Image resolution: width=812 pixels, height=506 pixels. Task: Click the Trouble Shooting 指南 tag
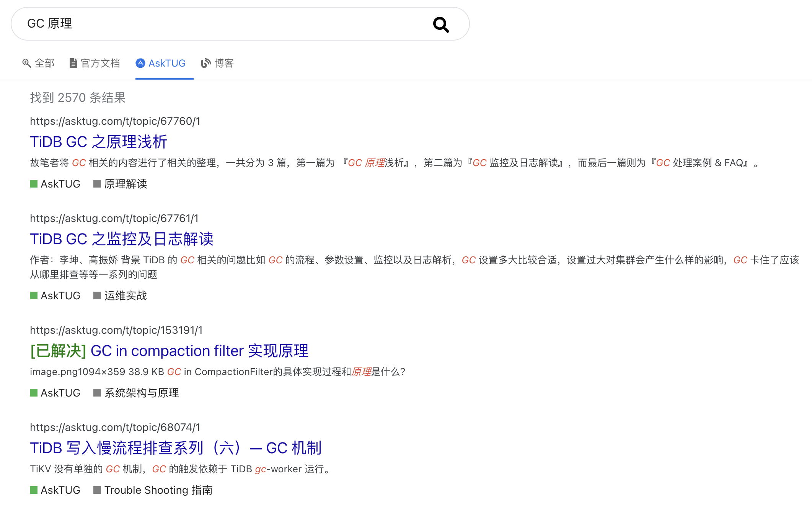(158, 490)
